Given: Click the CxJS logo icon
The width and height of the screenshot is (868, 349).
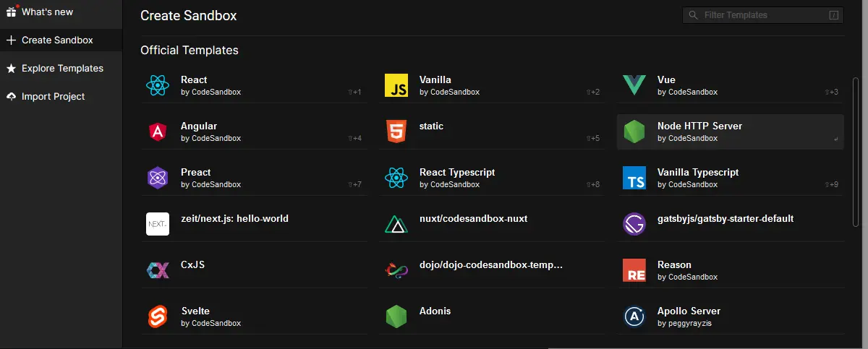Looking at the screenshot, I should point(157,270).
